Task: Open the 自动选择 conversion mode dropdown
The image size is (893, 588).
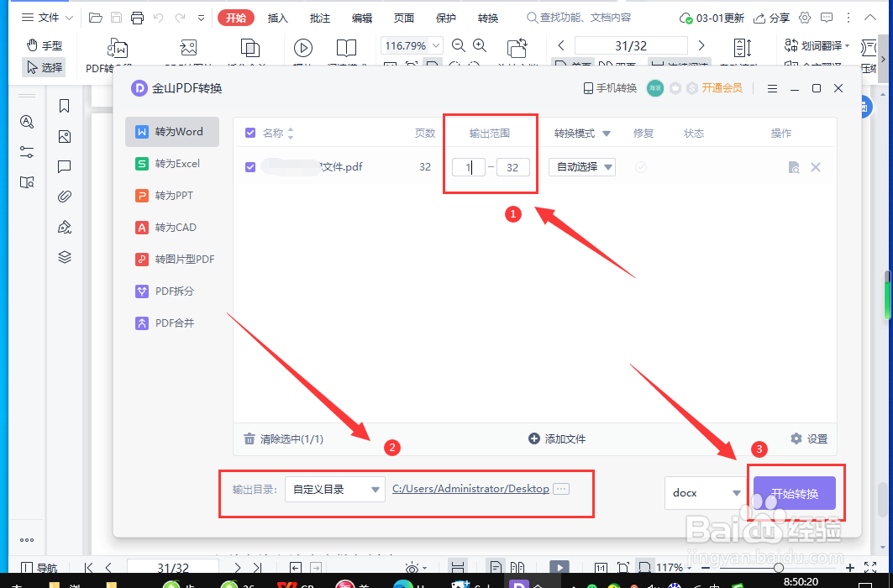Action: coord(582,167)
